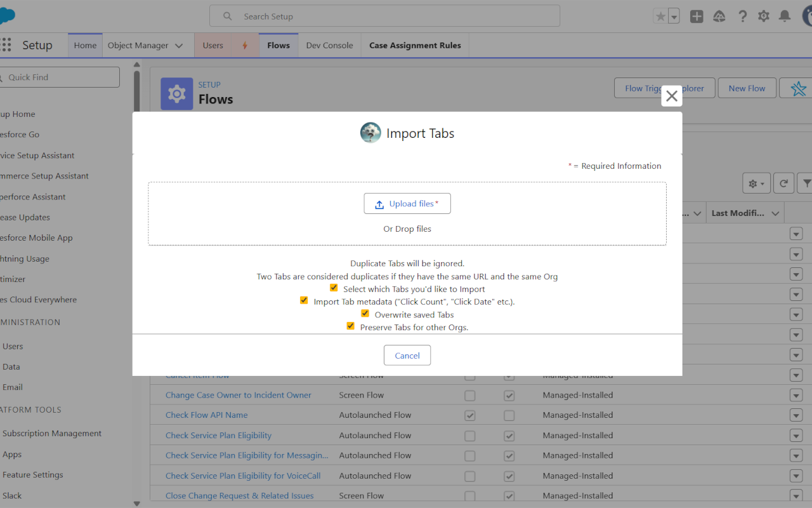812x508 pixels.
Task: Expand the Favorites list dropdown arrow
Action: pos(674,17)
